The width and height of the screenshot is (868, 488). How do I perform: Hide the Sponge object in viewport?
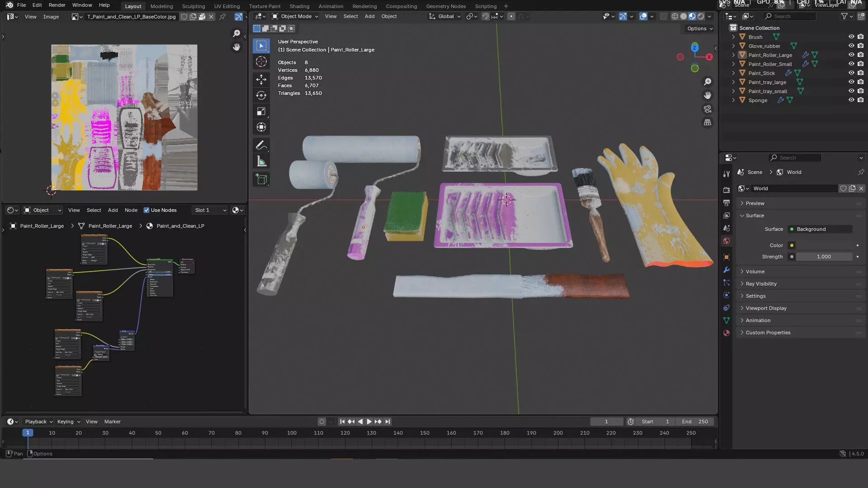click(x=851, y=100)
